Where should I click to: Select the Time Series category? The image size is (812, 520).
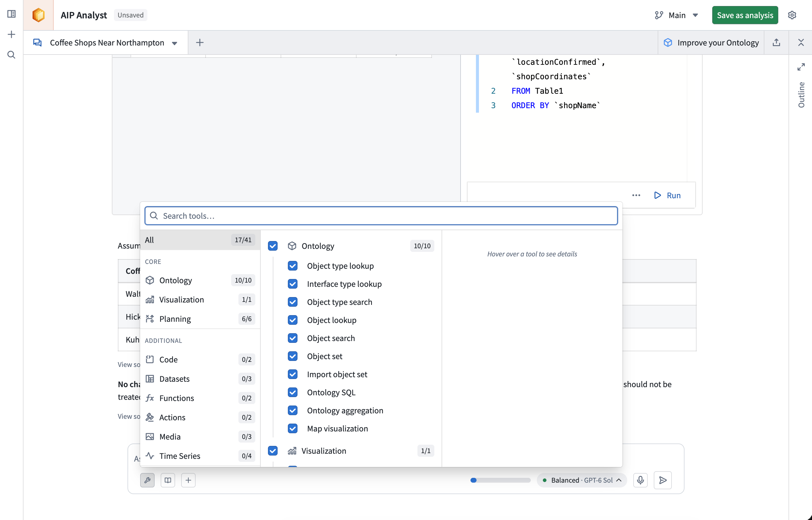(x=200, y=456)
